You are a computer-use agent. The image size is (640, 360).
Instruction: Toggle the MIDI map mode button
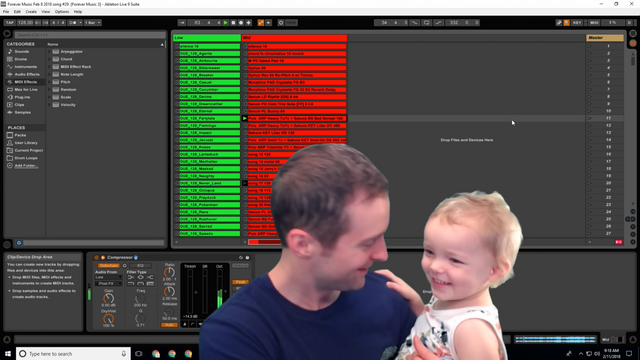click(594, 23)
